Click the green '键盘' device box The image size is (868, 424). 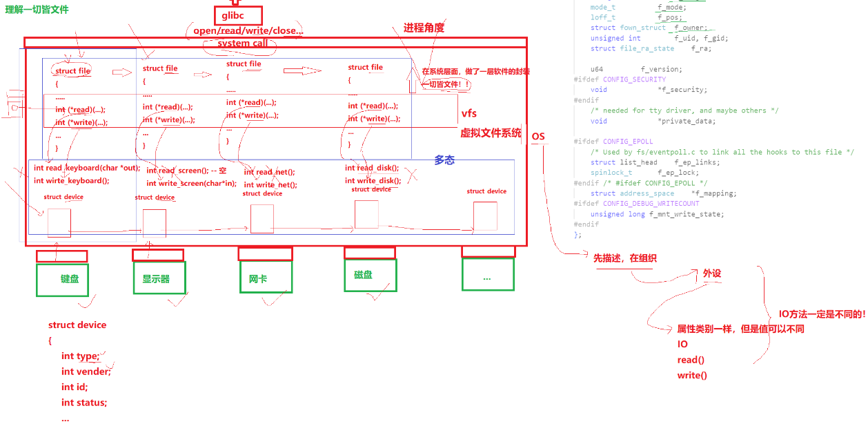click(x=63, y=279)
